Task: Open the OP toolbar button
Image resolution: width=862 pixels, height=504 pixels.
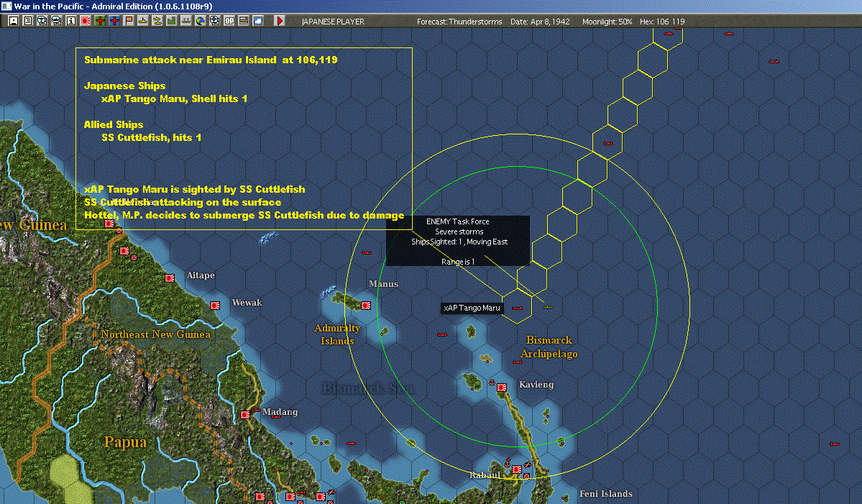Action: pos(229,21)
